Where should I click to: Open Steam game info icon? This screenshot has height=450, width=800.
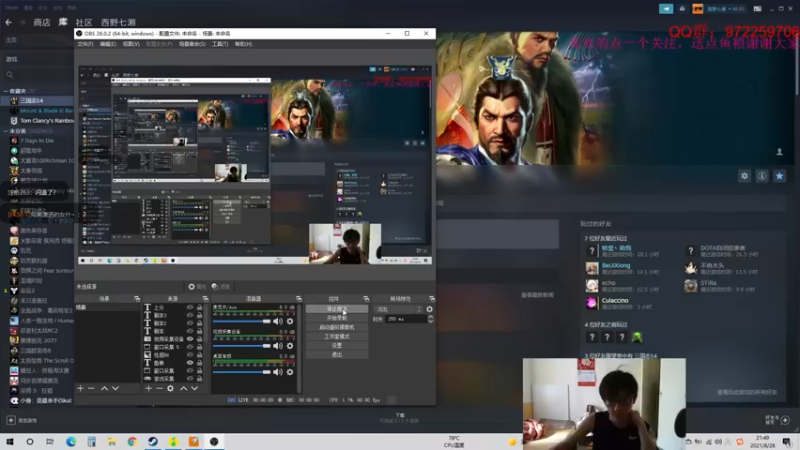point(762,176)
